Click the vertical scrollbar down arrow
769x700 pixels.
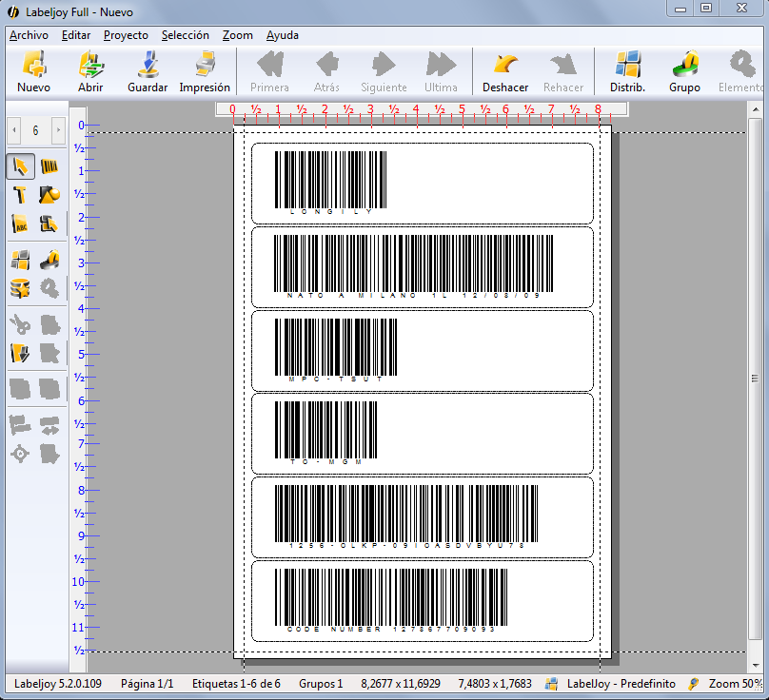(x=756, y=665)
